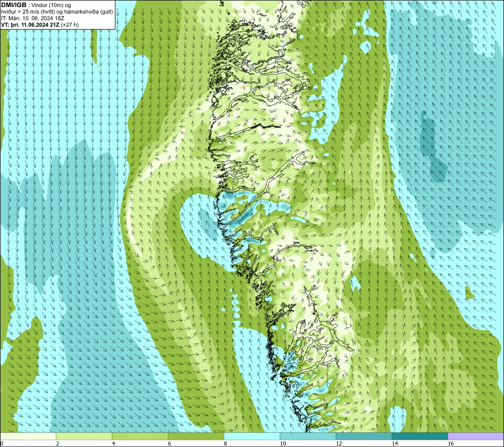Click the colorbar label '6'
Viewport: 504px width, 447px height.
coord(169,444)
